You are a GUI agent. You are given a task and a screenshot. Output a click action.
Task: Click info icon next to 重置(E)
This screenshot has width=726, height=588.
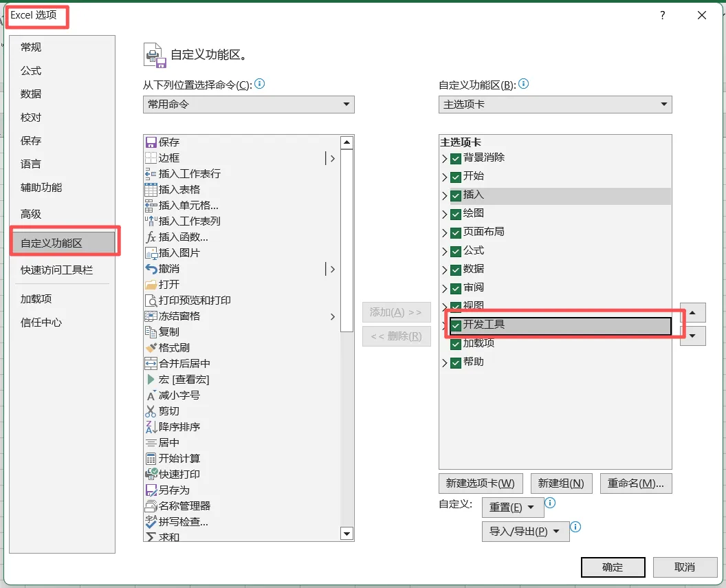point(550,503)
